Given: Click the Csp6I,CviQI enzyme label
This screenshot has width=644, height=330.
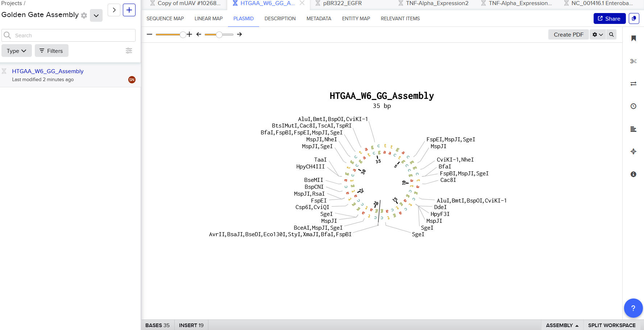Looking at the screenshot, I should (x=312, y=207).
